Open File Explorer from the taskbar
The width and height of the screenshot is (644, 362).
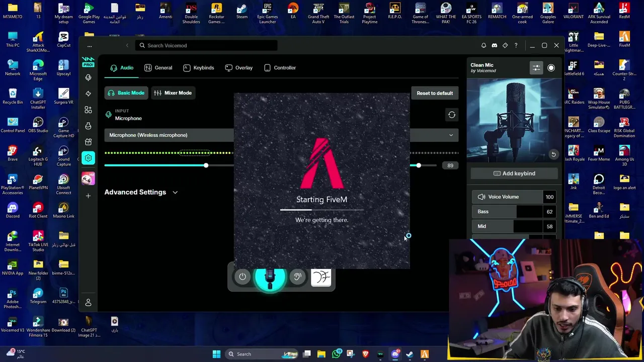pos(321,354)
